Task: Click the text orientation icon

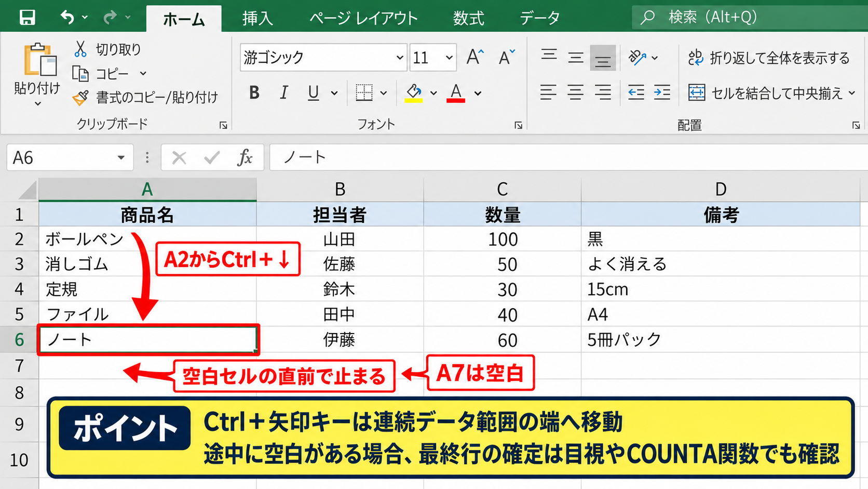Action: point(637,57)
